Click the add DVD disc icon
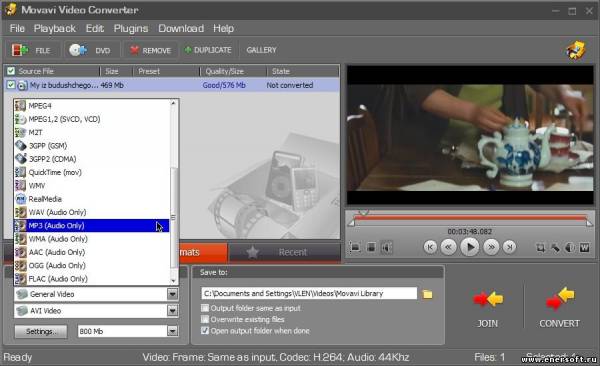The image size is (600, 366). coord(78,50)
